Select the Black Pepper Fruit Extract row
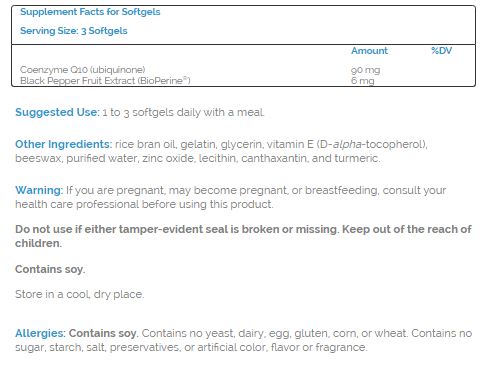This screenshot has height=366, width=492. [243, 81]
